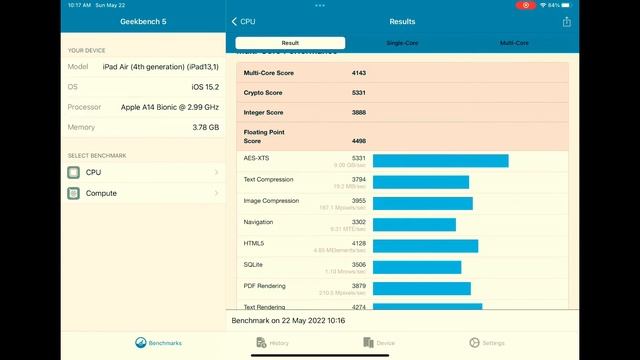Viewport: 640px width, 360px height.
Task: Tap the Benchmarks gauge icon
Action: click(141, 342)
